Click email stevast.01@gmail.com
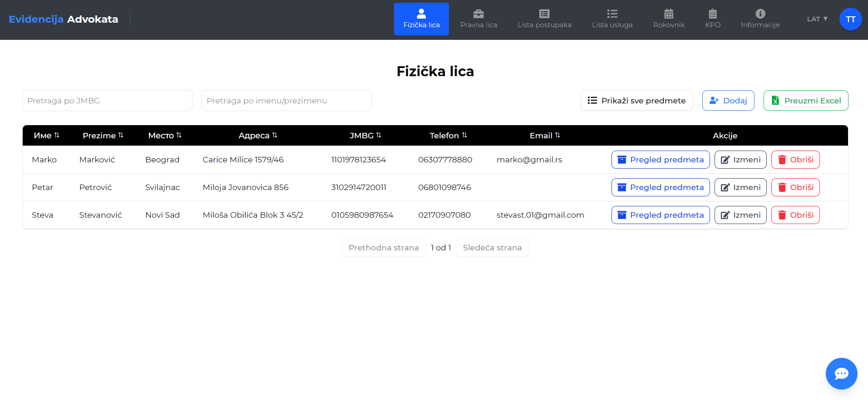 pos(540,215)
